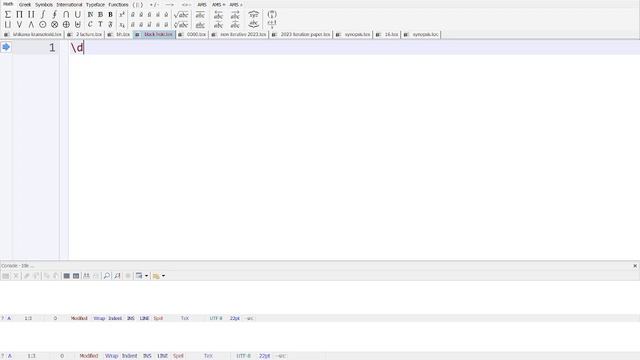Insert the underbrace abc template

(x=253, y=24)
